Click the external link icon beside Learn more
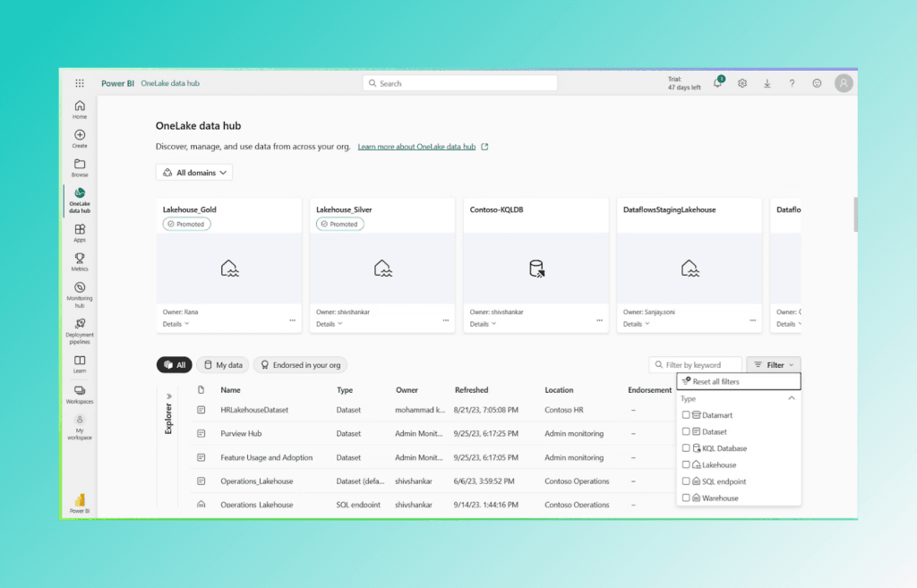Screen dimensions: 917x588 [484, 147]
